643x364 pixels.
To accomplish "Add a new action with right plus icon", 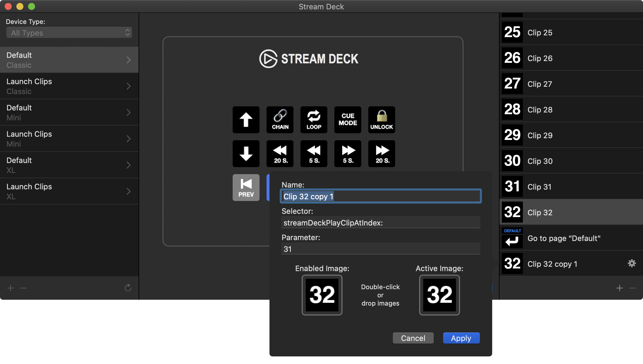I will click(619, 288).
